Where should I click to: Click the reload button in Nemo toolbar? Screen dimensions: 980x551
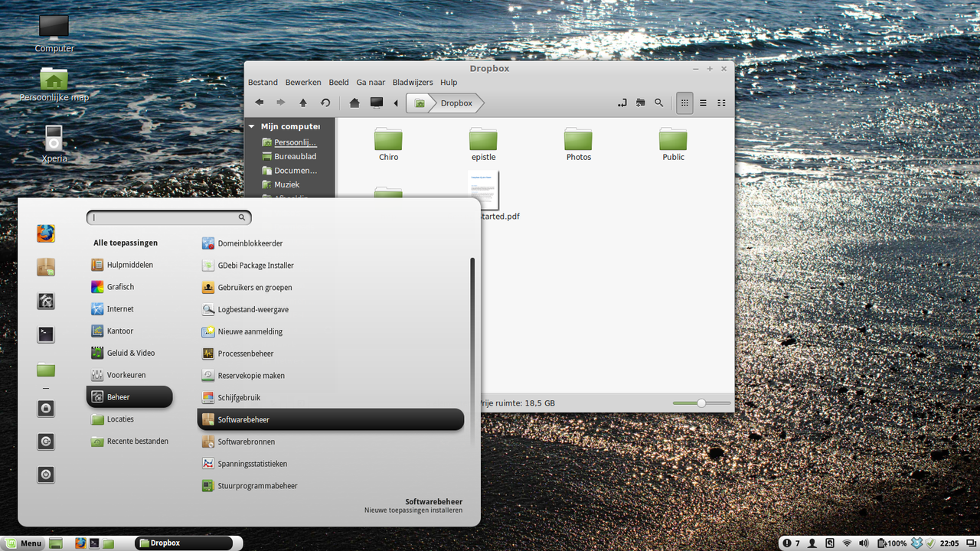[x=325, y=103]
